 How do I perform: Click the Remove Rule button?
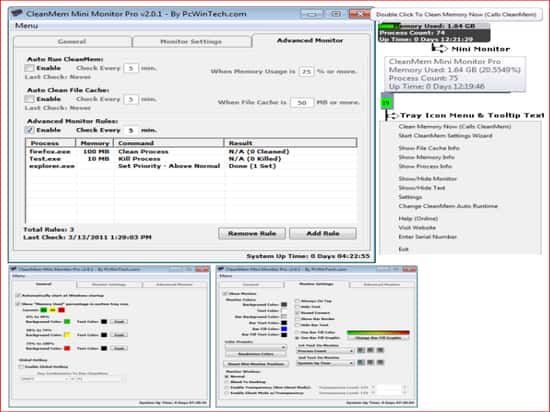click(252, 234)
